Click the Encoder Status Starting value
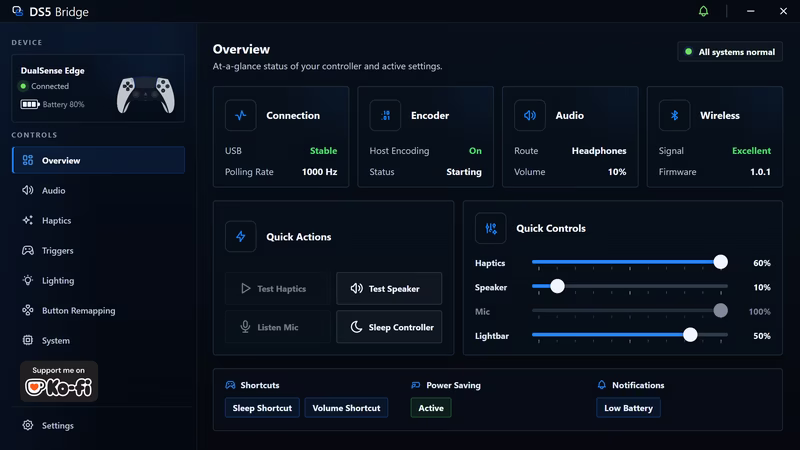Image resolution: width=800 pixels, height=450 pixels. tap(464, 172)
